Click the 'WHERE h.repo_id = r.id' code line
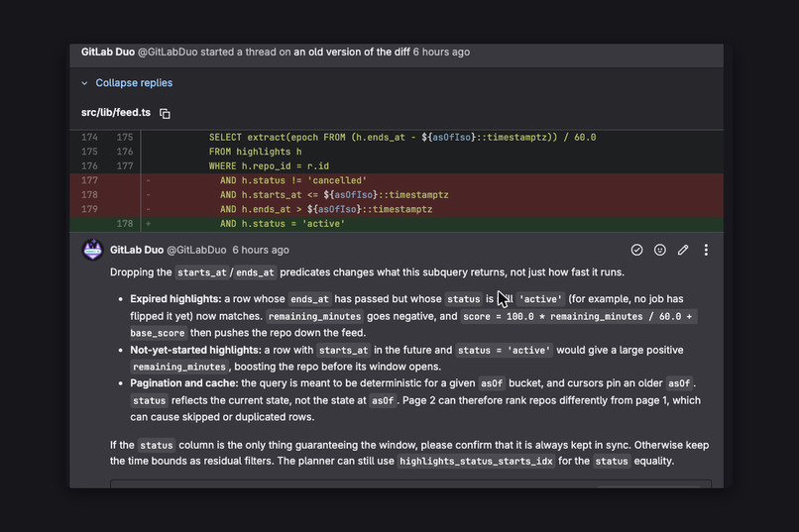Viewport: 799px width, 532px height. point(269,166)
